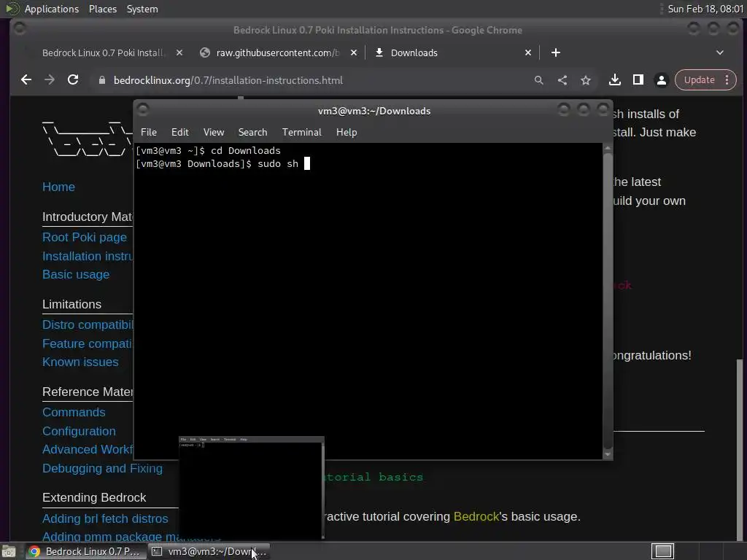Open Chrome window menu button
This screenshot has height=560, width=747.
(x=20, y=29)
